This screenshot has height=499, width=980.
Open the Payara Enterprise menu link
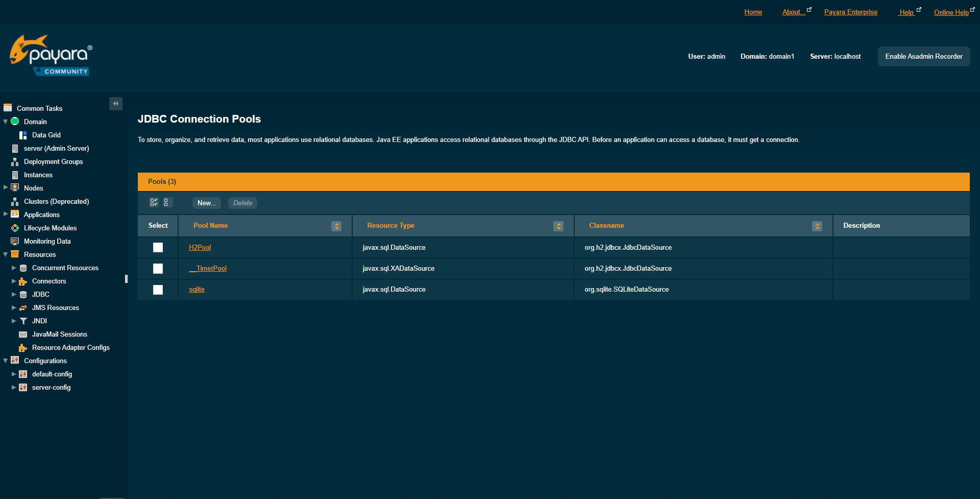coord(850,12)
